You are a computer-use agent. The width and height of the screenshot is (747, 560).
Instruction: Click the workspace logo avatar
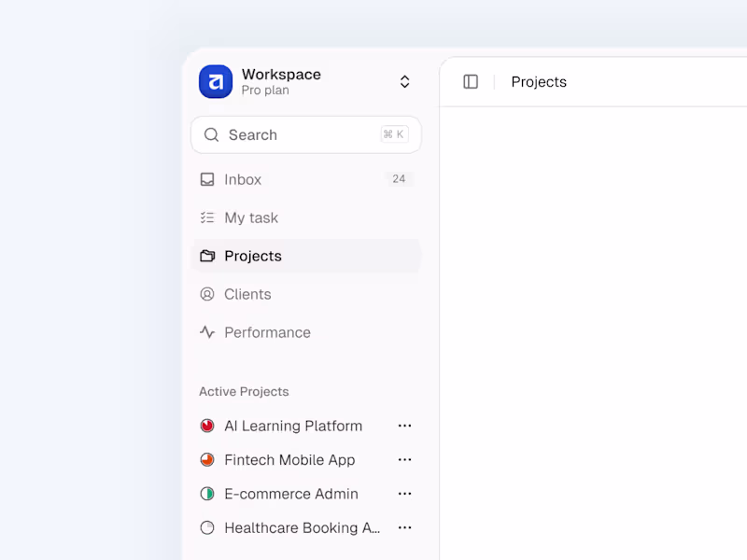coord(215,82)
